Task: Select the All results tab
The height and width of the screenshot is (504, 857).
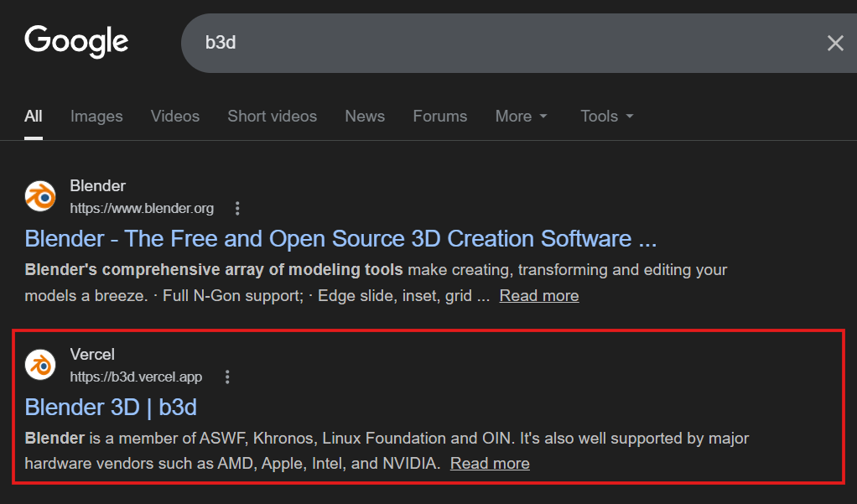Action: click(x=34, y=117)
